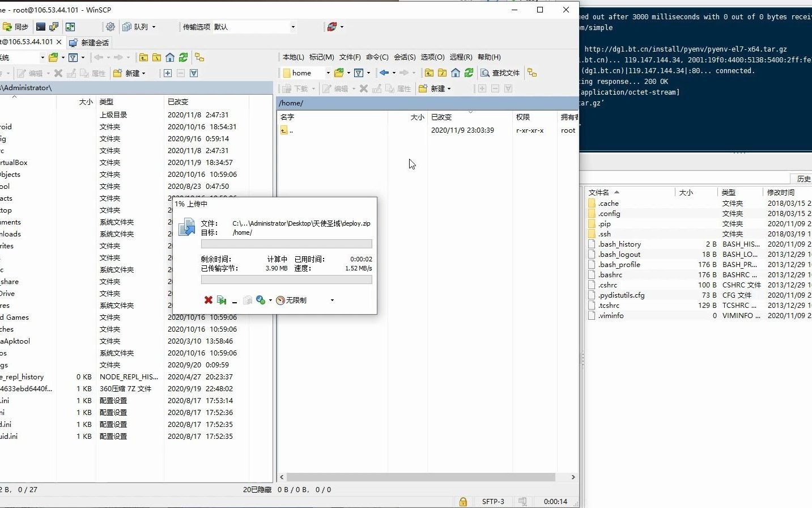Viewport: 812px width, 508px height.
Task: Refresh the local panel
Action: (x=183, y=57)
